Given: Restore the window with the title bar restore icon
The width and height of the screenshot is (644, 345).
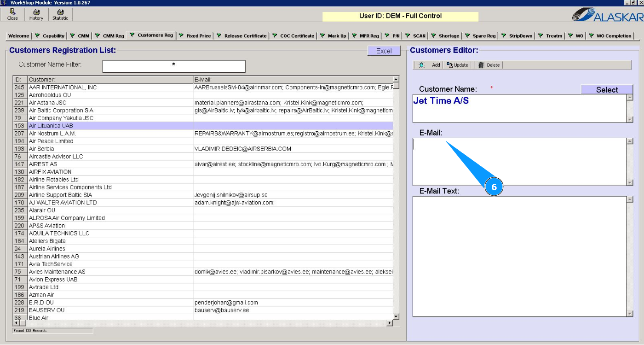Looking at the screenshot, I should pyautogui.click(x=634, y=3).
